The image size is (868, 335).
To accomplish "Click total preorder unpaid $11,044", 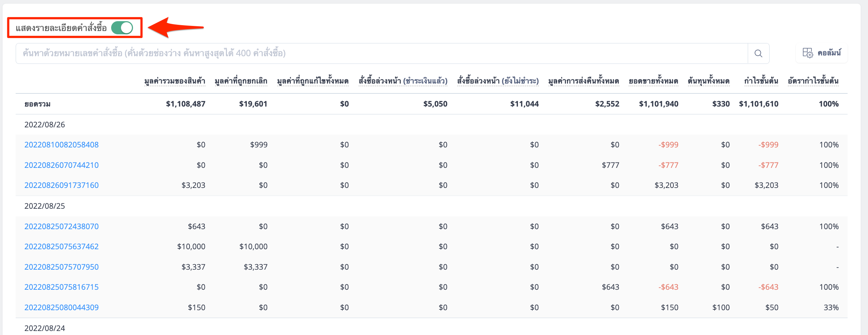I will click(525, 104).
